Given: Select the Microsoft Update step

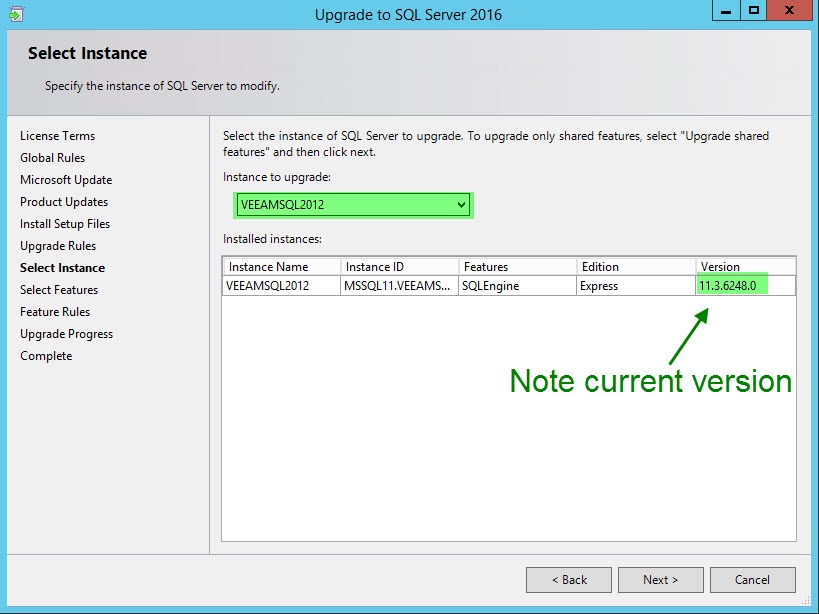Looking at the screenshot, I should click(x=66, y=180).
